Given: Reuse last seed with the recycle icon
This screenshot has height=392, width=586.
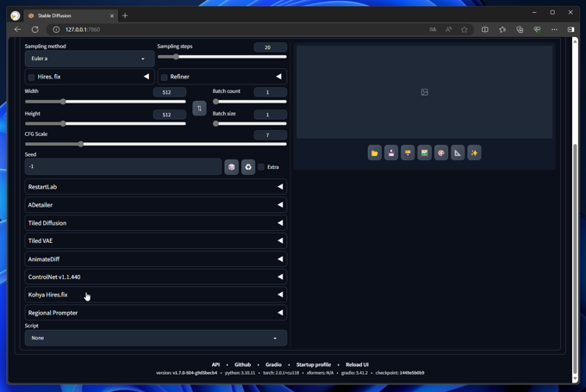Looking at the screenshot, I should coord(248,166).
